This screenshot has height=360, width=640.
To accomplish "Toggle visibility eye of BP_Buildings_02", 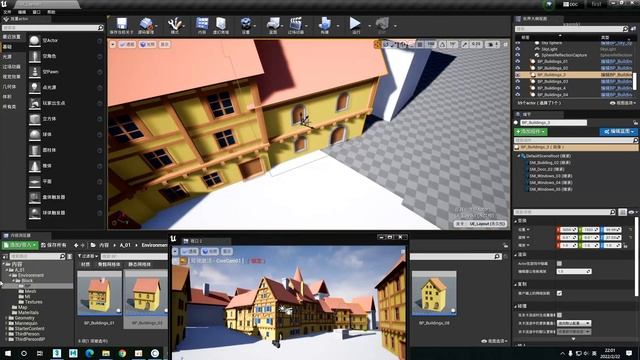I will click(x=518, y=68).
